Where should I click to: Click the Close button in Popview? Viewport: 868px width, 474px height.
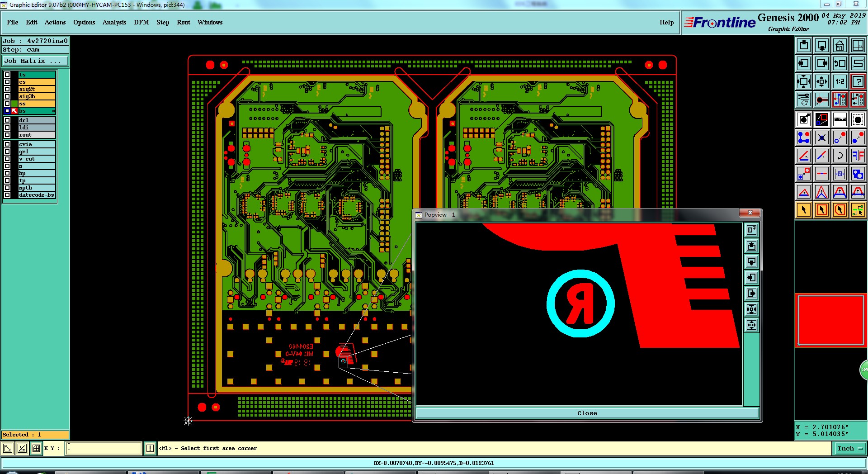coord(587,413)
